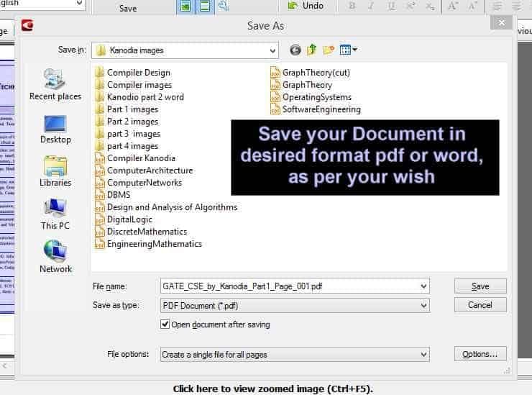Click the File name text field
Image resolution: width=532 pixels, height=395 pixels.
coord(295,286)
